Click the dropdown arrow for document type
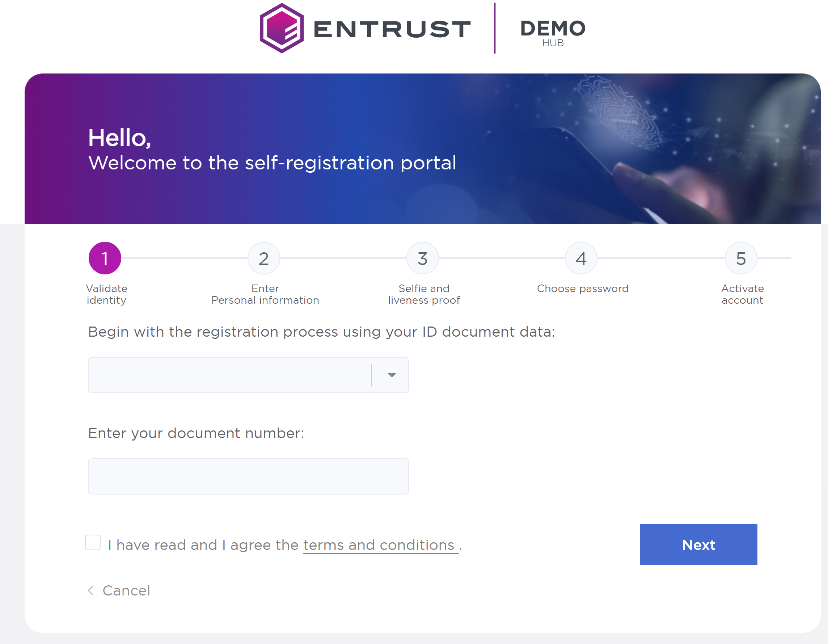 coord(392,375)
